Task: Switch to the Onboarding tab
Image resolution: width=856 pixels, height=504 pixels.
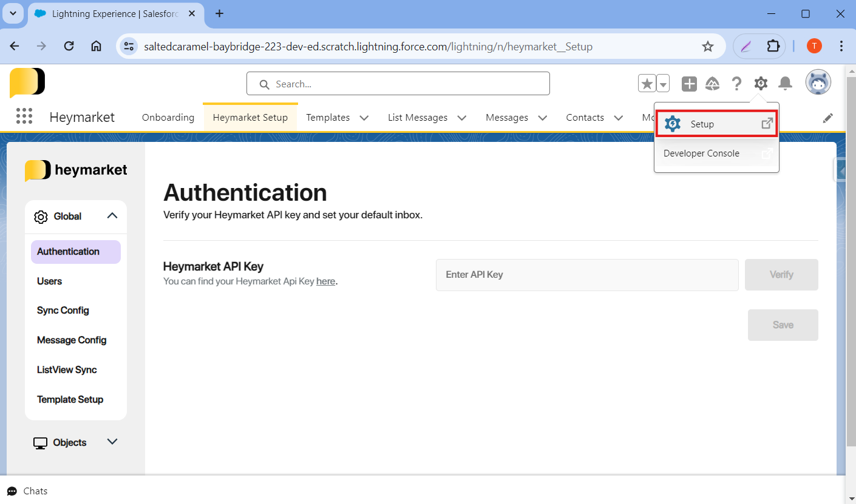Action: tap(168, 118)
